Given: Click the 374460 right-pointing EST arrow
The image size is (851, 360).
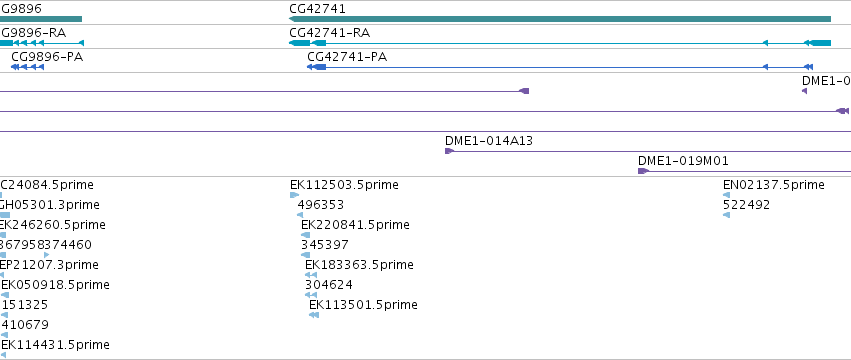Looking at the screenshot, I should pos(47,255).
